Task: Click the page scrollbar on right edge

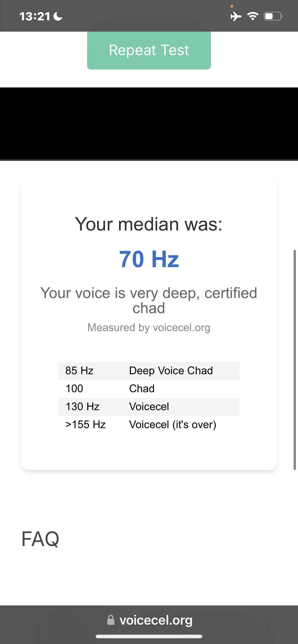Action: [x=295, y=360]
